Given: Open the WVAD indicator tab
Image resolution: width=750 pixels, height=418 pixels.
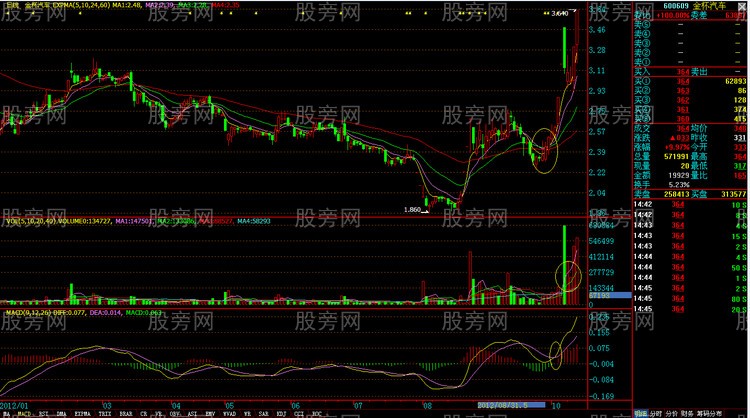Looking at the screenshot, I should pyautogui.click(x=230, y=414).
